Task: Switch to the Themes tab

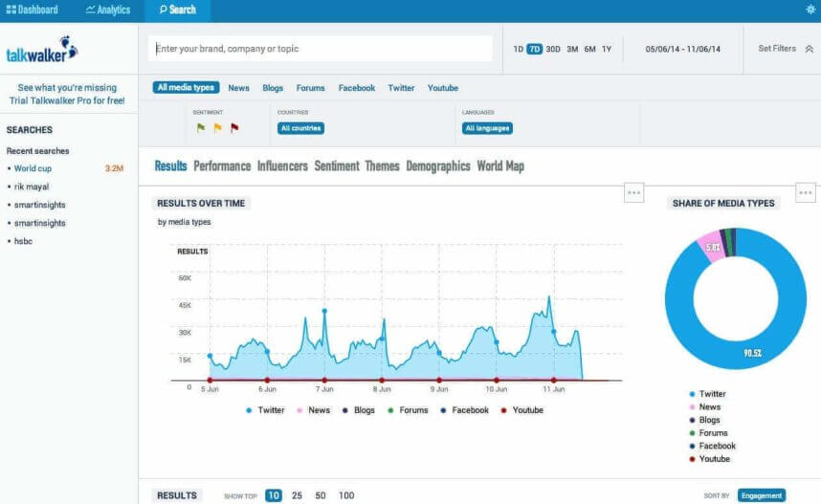Action: click(382, 165)
